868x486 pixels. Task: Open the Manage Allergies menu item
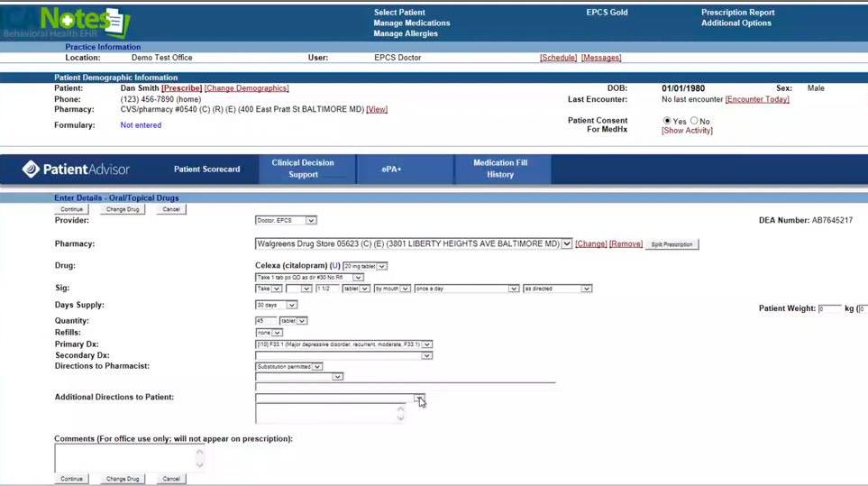click(406, 34)
